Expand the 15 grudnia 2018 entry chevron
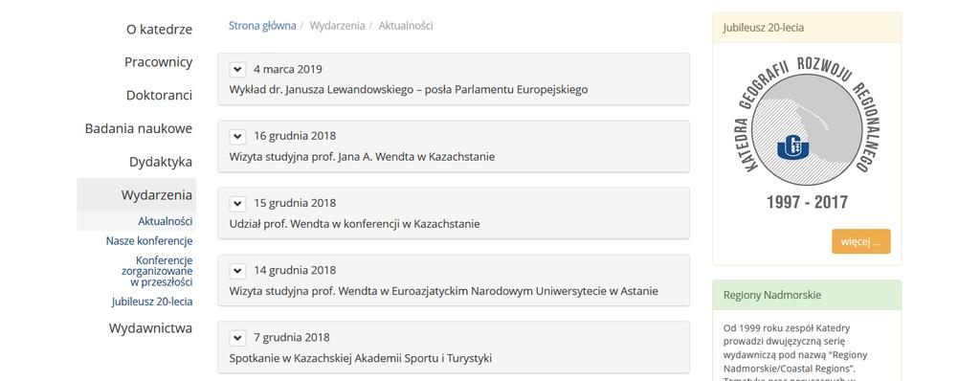980x381 pixels. point(237,203)
